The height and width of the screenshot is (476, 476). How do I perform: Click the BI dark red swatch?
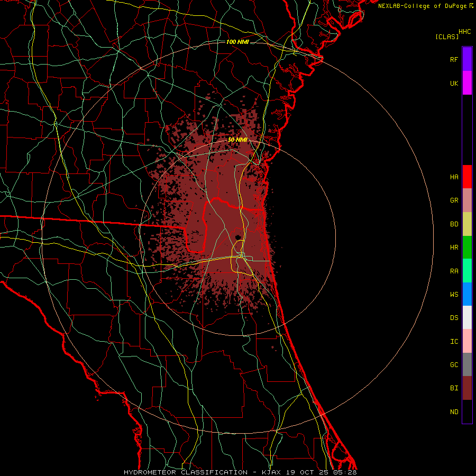pyautogui.click(x=467, y=388)
